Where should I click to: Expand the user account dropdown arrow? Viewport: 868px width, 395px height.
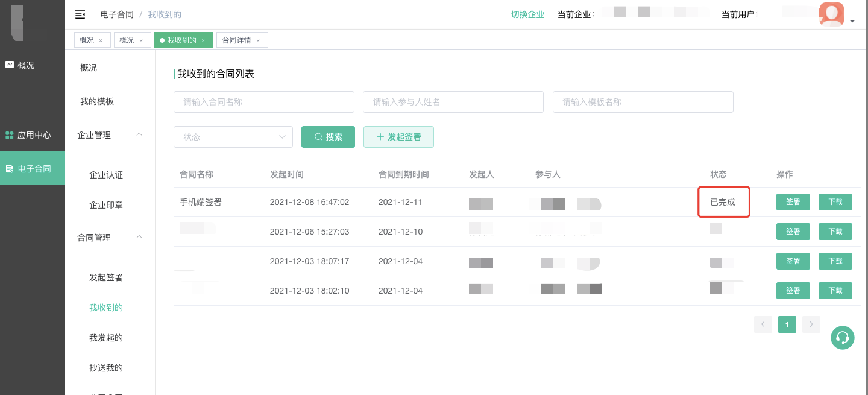(852, 21)
